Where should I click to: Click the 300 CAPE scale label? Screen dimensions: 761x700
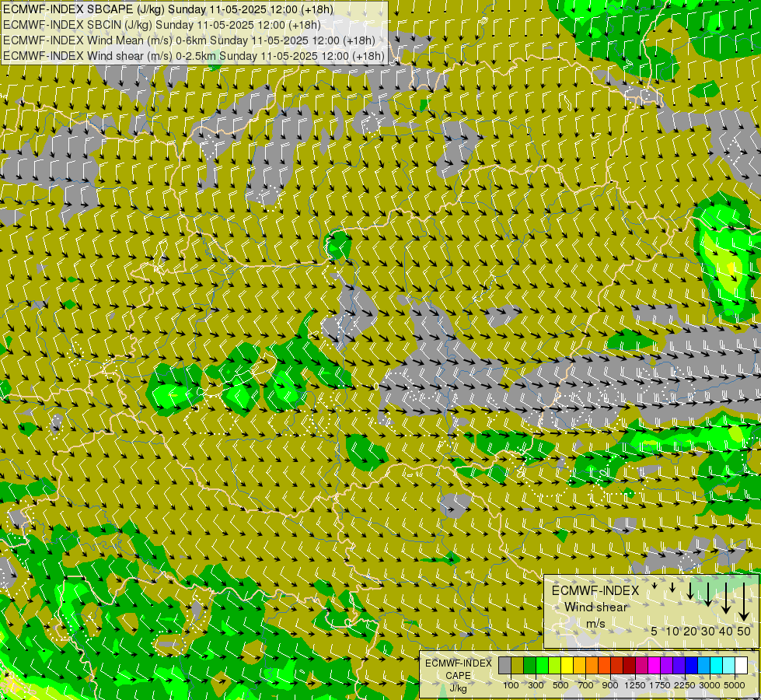tap(536, 685)
